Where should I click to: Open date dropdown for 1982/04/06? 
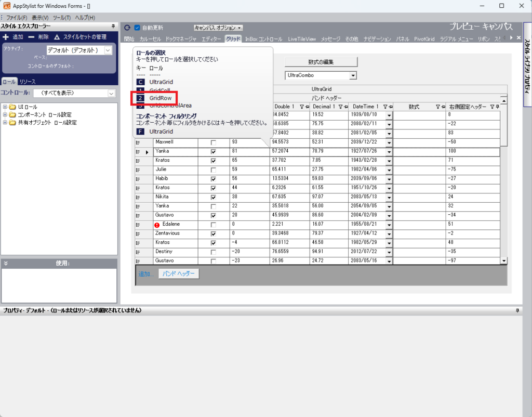click(x=389, y=170)
